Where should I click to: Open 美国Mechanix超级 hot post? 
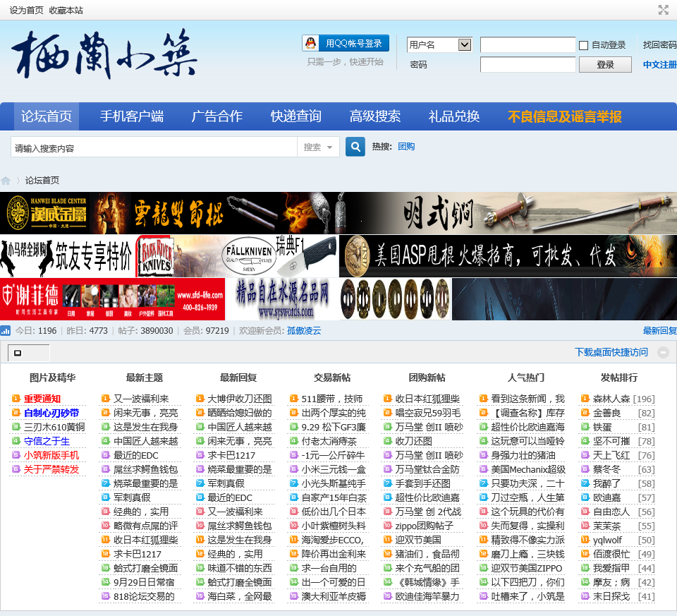point(528,469)
